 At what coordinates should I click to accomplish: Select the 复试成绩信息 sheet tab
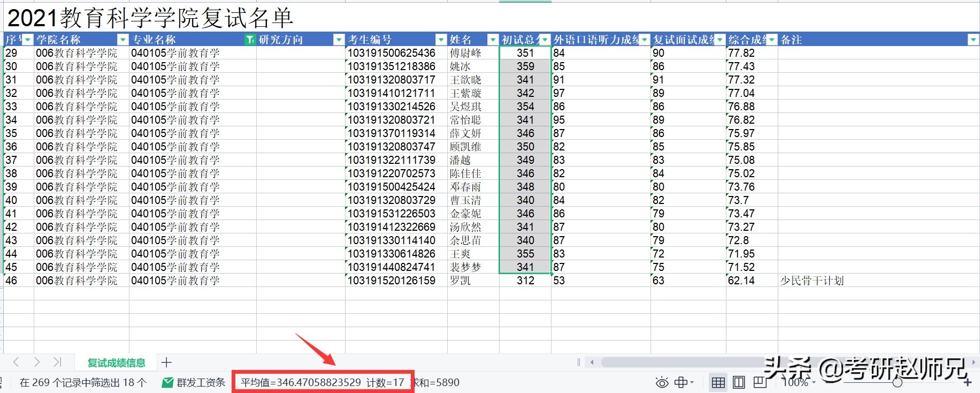(116, 363)
